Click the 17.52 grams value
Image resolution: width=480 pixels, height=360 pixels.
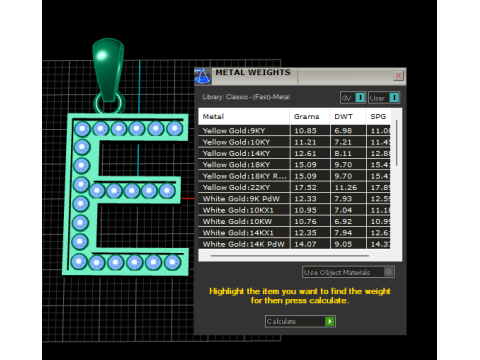tap(305, 187)
